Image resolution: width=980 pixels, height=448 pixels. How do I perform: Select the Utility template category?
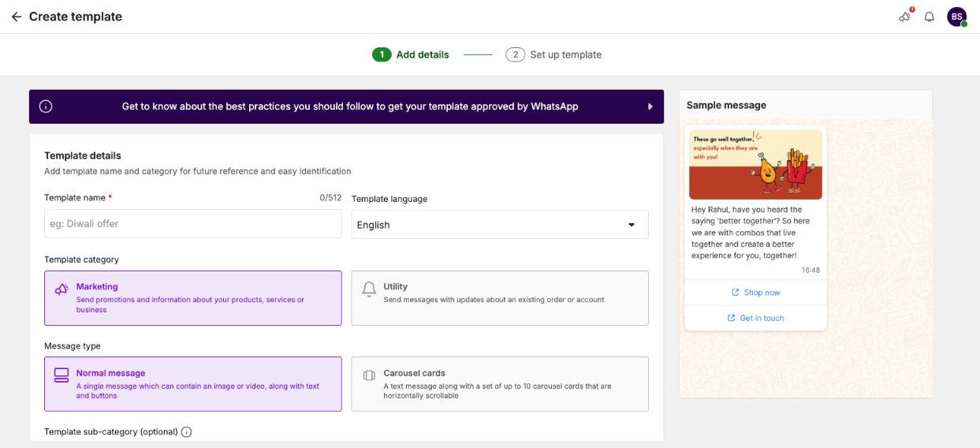[500, 298]
